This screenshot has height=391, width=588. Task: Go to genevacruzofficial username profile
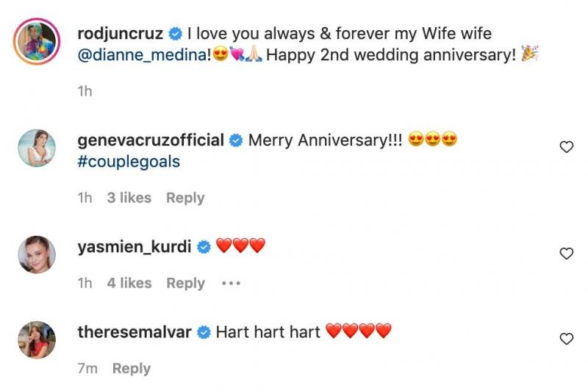[150, 140]
